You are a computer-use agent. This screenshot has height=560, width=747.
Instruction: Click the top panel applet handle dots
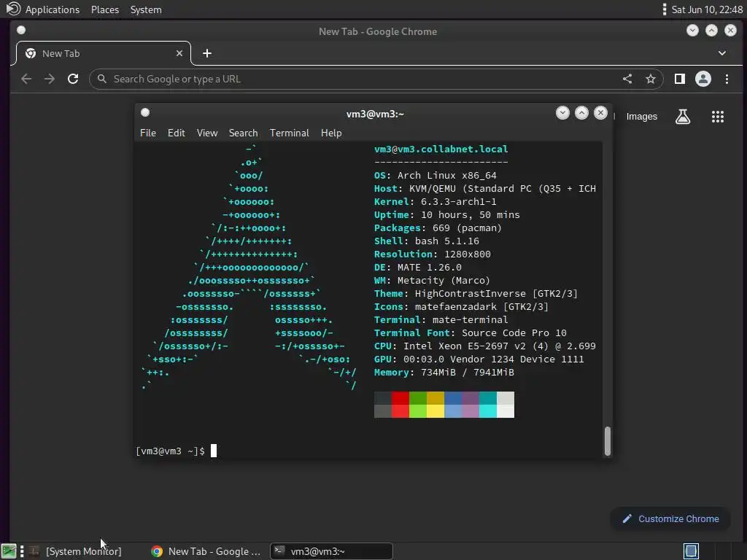tap(664, 9)
